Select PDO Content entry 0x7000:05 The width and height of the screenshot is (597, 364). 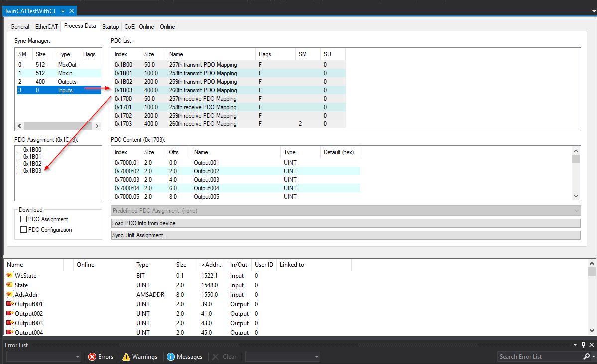point(236,197)
